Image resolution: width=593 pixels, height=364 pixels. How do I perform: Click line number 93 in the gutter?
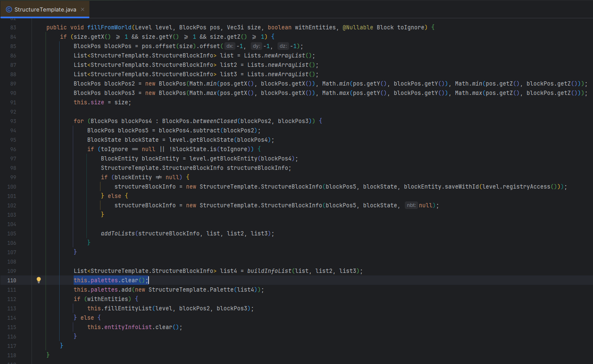13,121
